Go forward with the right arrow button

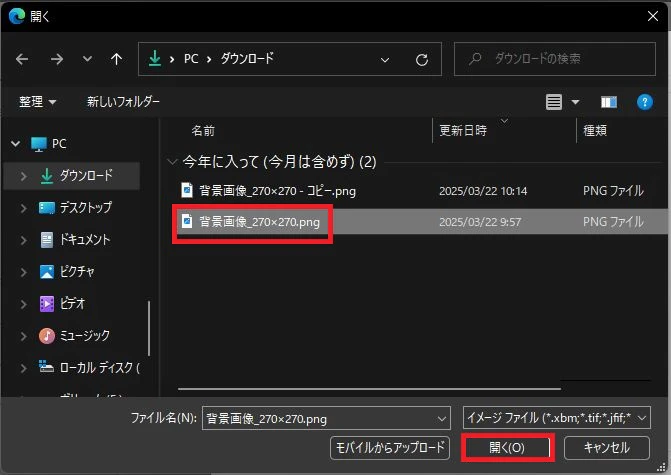[x=56, y=59]
